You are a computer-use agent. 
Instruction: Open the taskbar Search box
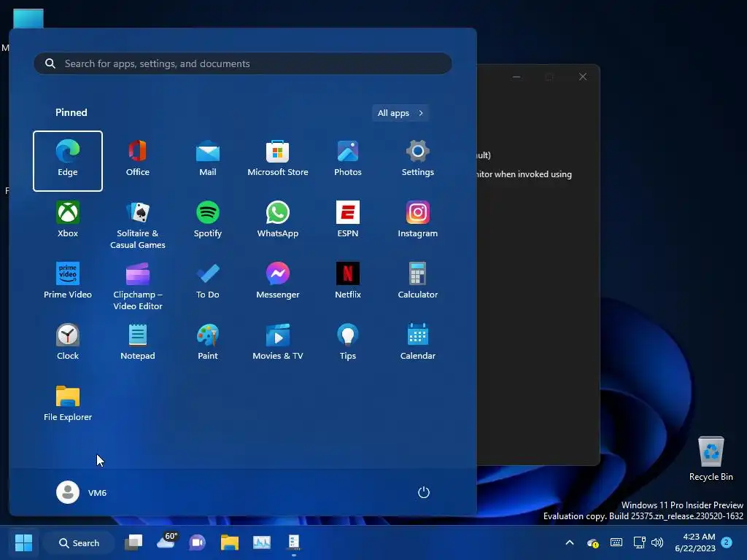click(x=79, y=542)
